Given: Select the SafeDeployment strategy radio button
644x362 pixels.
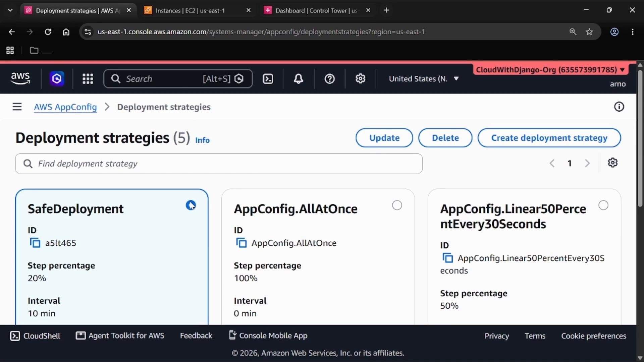Looking at the screenshot, I should 191,205.
